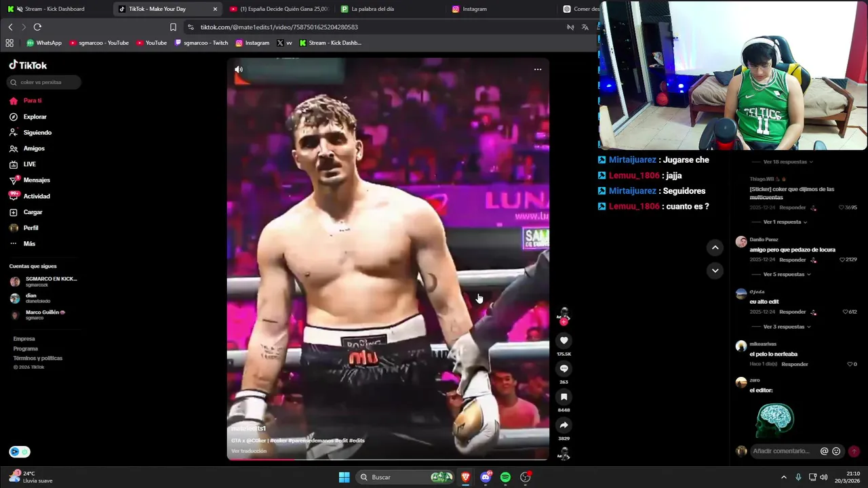This screenshot has height=488, width=868.
Task: Open Cargar upload page
Action: 26,212
